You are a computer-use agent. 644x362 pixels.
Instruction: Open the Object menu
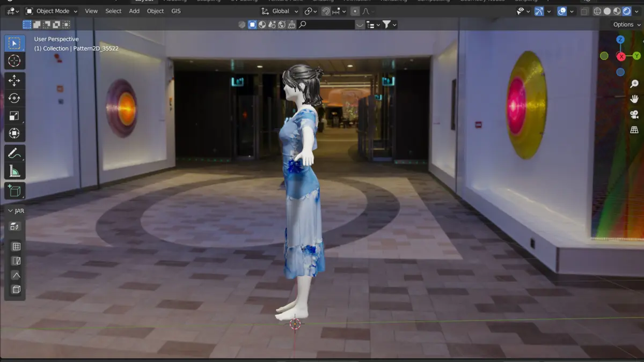[155, 11]
